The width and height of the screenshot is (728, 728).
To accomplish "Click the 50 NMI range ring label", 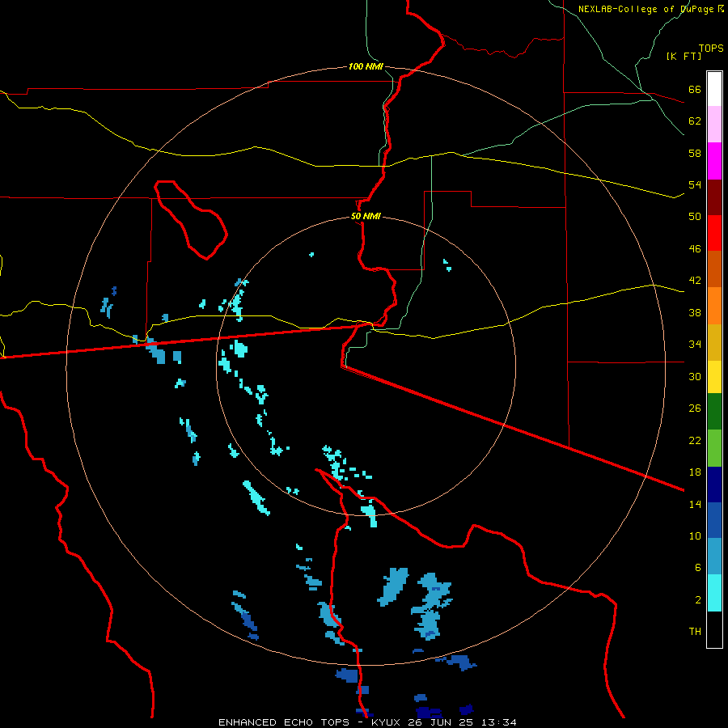I will [366, 216].
